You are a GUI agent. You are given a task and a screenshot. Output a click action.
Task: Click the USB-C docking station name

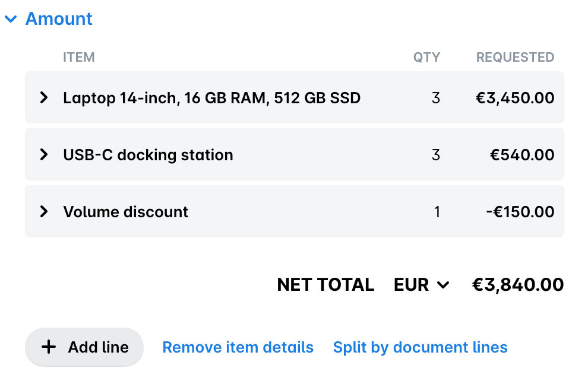click(x=148, y=155)
